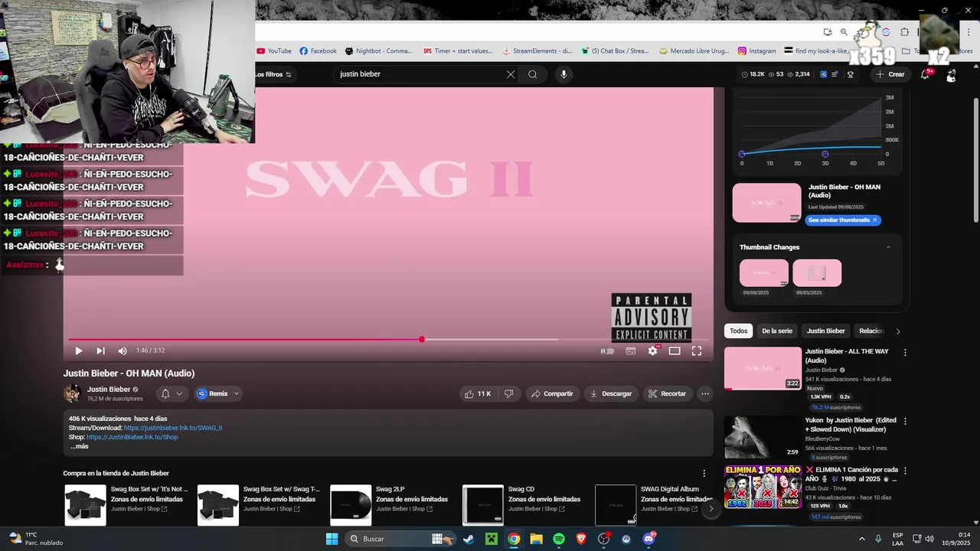
Task: Open the justinbieber.lnk.to/SWAG_II link
Action: (x=173, y=428)
